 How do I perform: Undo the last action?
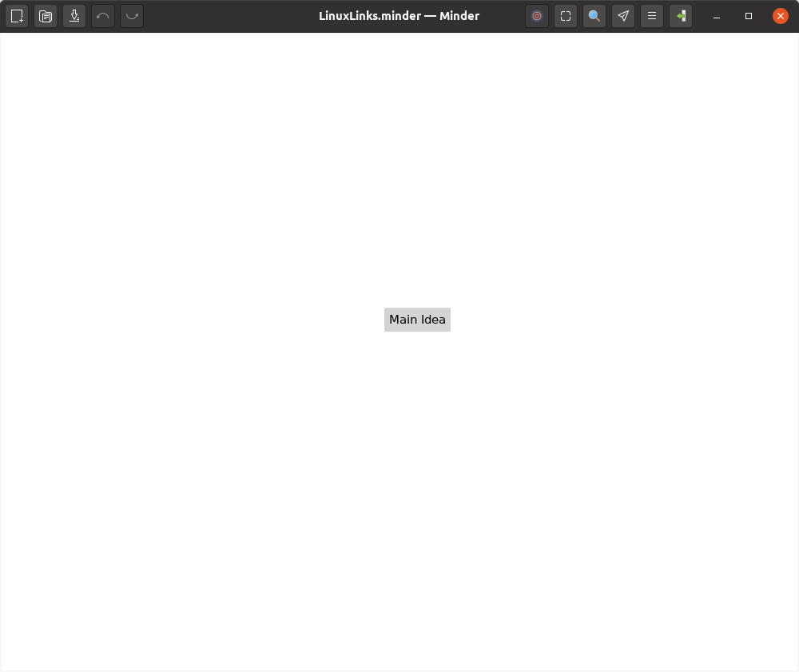point(103,16)
